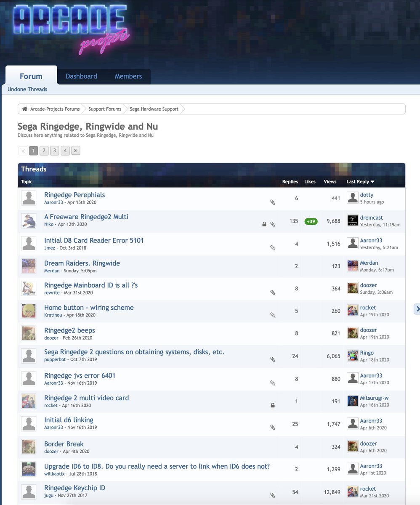Open the Members tab
Viewport: 420px width, 505px height.
coord(128,76)
